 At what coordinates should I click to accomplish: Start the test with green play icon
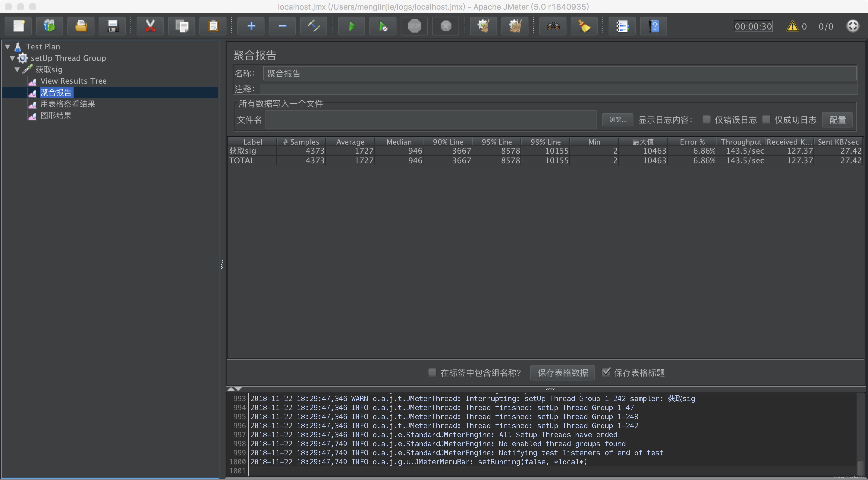click(x=351, y=26)
